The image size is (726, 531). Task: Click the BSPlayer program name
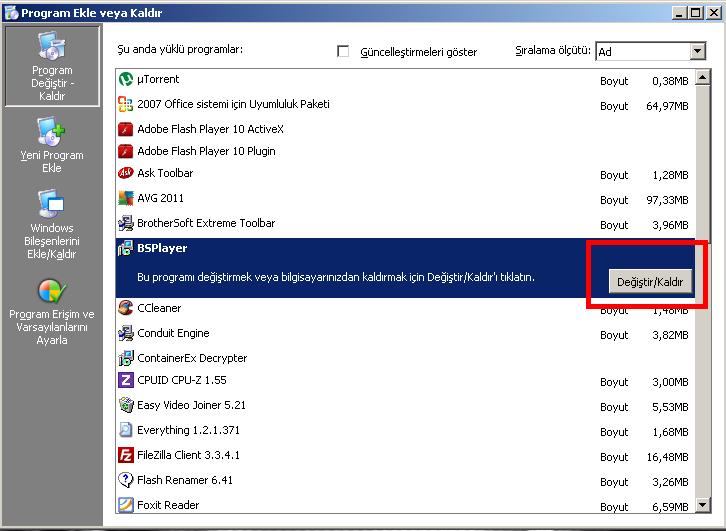click(x=162, y=248)
